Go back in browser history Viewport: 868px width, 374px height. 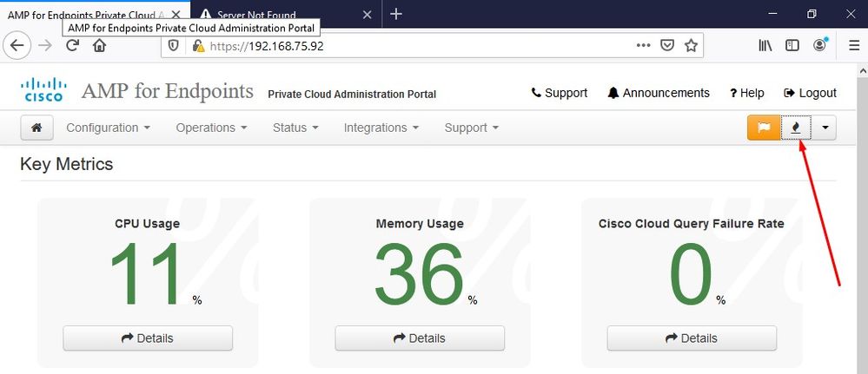pos(17,45)
